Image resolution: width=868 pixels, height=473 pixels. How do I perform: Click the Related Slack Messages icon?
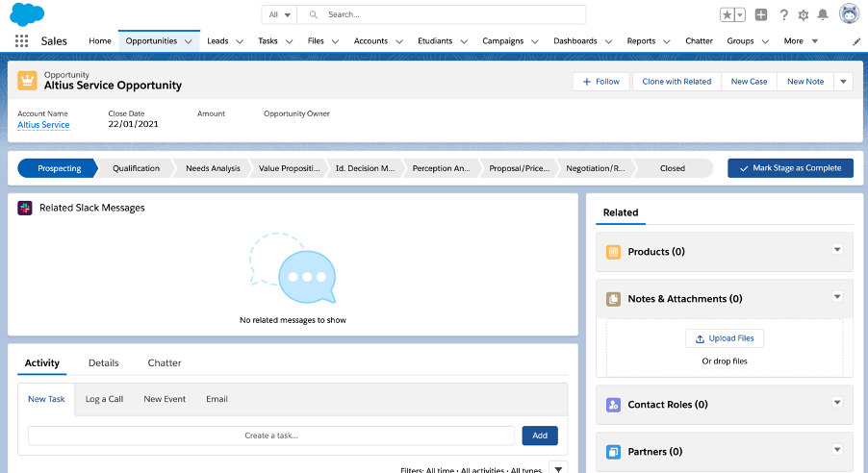click(x=25, y=208)
